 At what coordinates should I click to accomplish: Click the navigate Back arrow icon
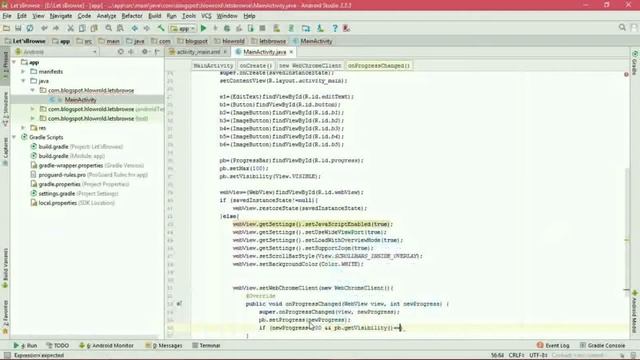[134, 28]
